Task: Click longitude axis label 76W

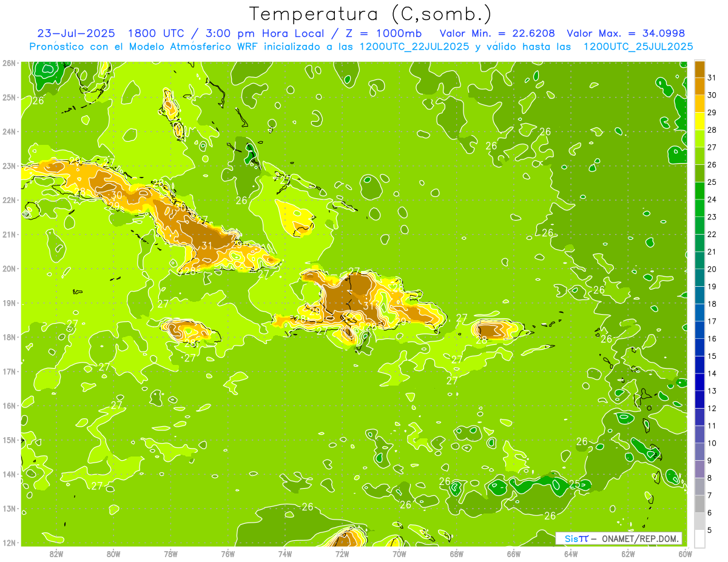Action: tap(228, 554)
